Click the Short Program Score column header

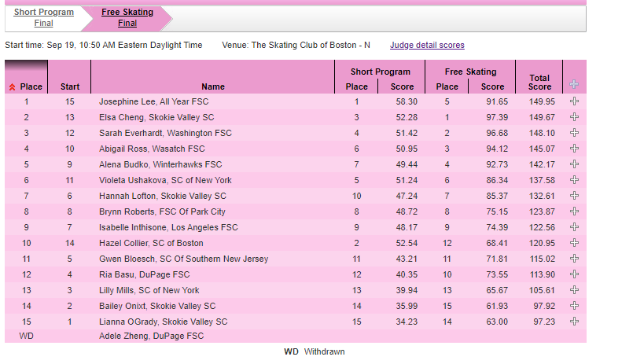(x=402, y=86)
